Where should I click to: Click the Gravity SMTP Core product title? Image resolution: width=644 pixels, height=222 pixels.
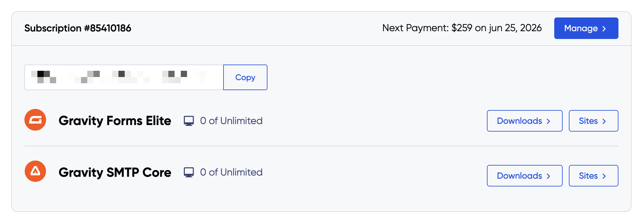coord(115,172)
